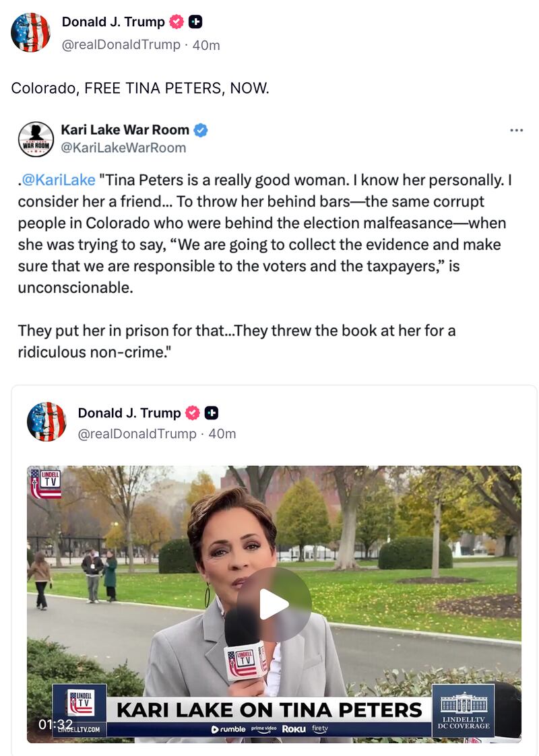
Task: Click the plus badge in the quoted post header
Action: pos(212,413)
